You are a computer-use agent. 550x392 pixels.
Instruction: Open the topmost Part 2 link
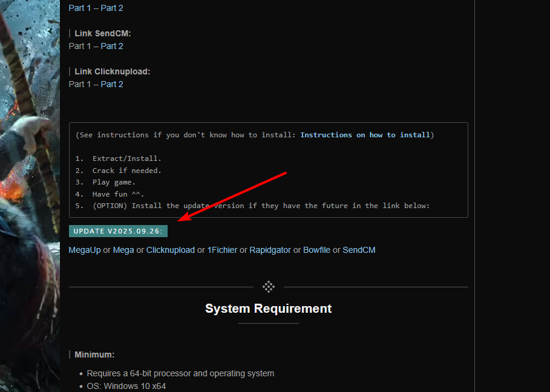112,8
